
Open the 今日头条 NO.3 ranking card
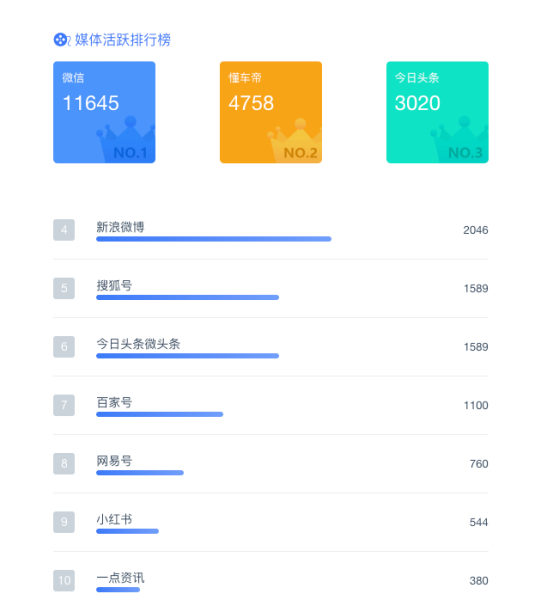tap(437, 112)
